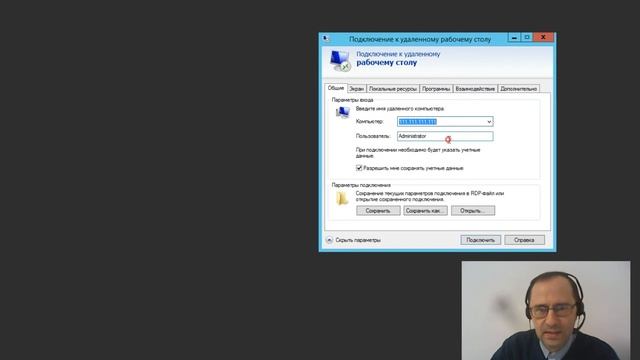
Task: Switch to the Экран tab
Action: point(356,89)
